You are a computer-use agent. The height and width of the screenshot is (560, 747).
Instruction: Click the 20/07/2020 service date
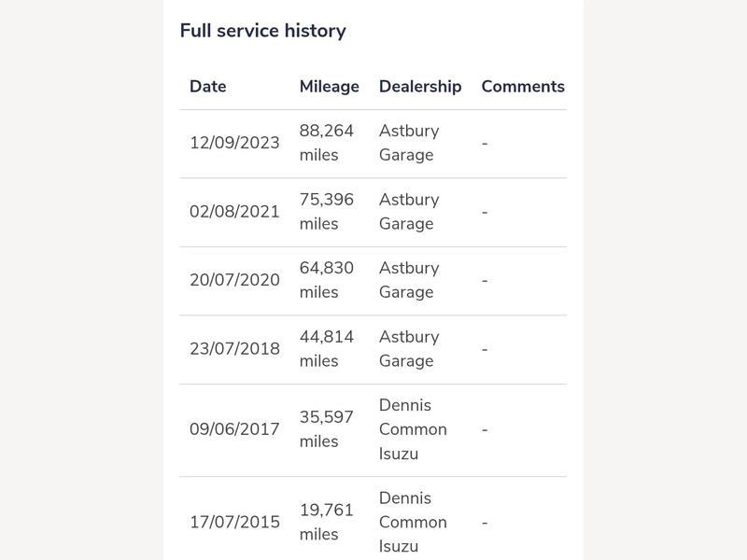234,280
